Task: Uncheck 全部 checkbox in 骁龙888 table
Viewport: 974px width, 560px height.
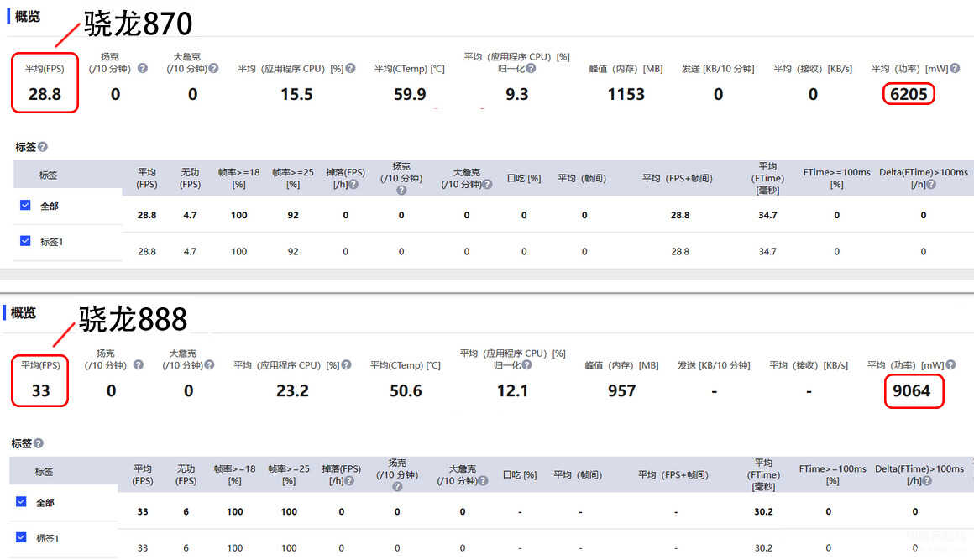Action: click(21, 501)
